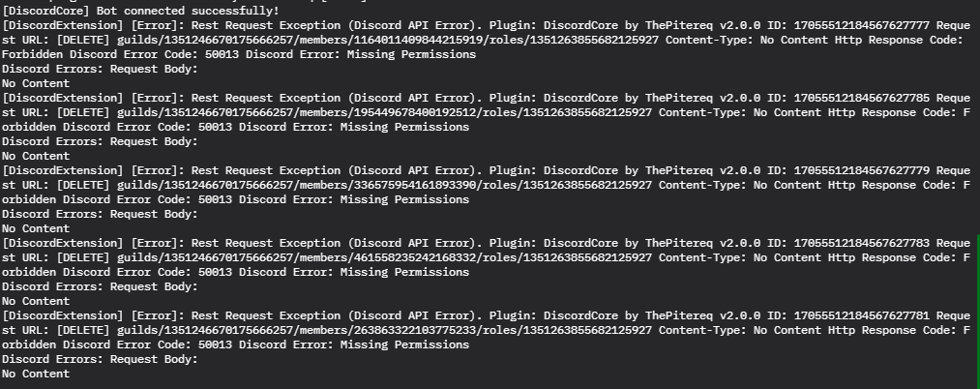This screenshot has height=389, width=980.
Task: Select the request ID ending in 7779
Action: click(865, 170)
